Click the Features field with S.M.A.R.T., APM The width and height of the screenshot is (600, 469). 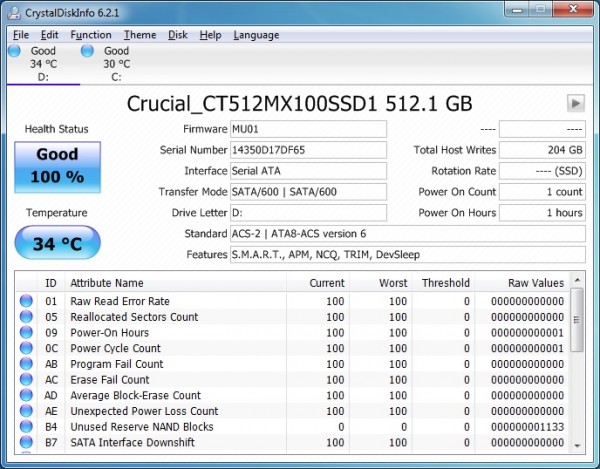tap(408, 255)
